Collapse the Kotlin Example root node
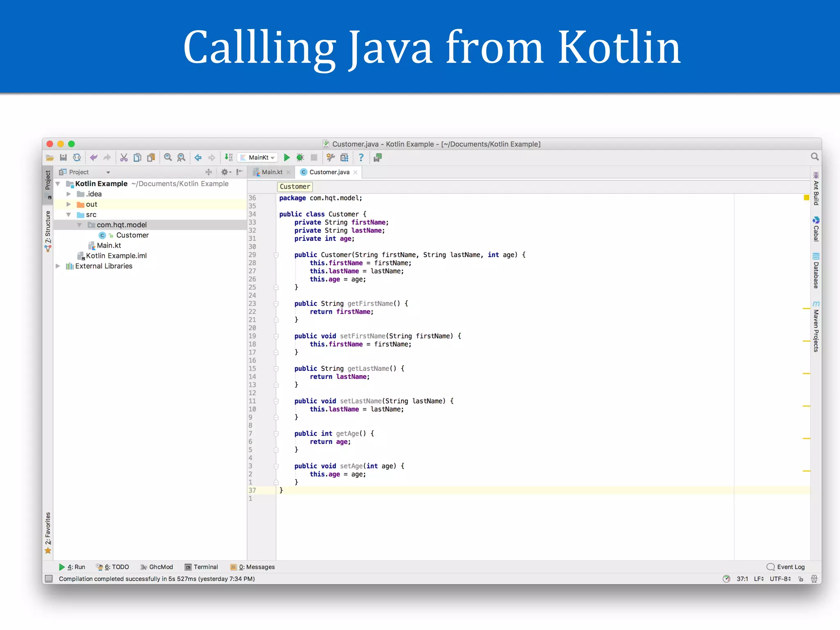Image resolution: width=840 pixels, height=630 pixels. [x=58, y=184]
